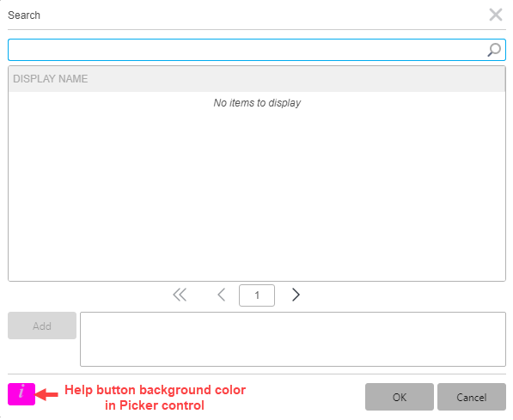
Task: Click the Search dialog title text
Action: [x=24, y=15]
